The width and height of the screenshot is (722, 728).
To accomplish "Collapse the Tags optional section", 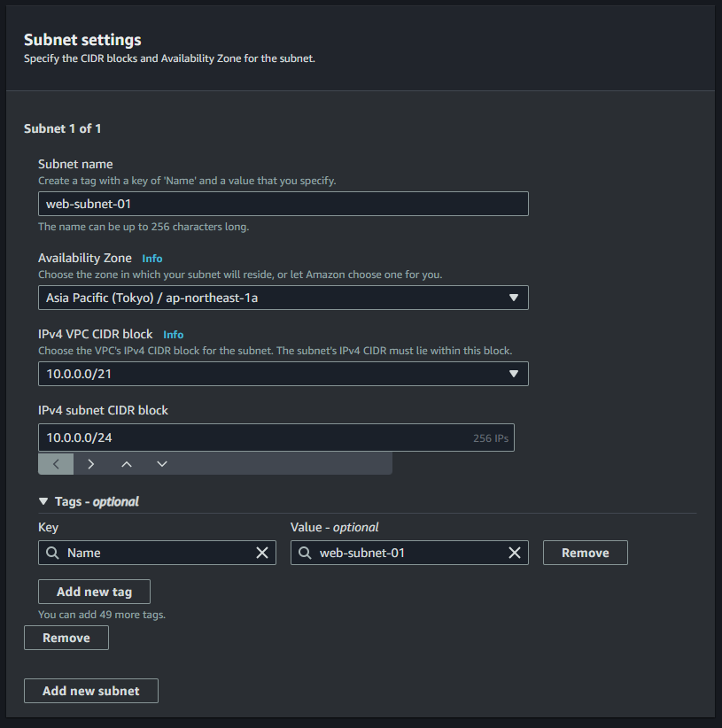I will (x=43, y=501).
